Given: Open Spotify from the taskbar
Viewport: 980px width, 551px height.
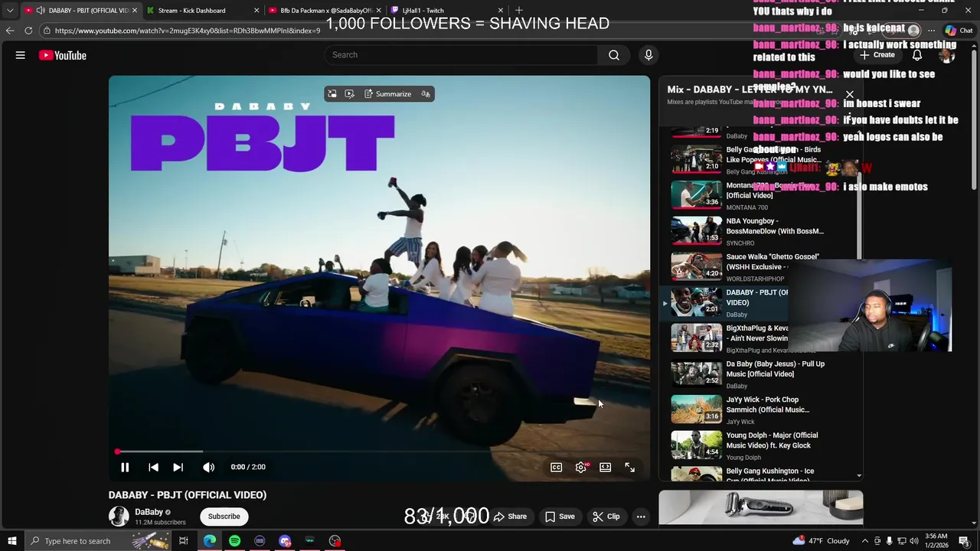Looking at the screenshot, I should pyautogui.click(x=234, y=541).
